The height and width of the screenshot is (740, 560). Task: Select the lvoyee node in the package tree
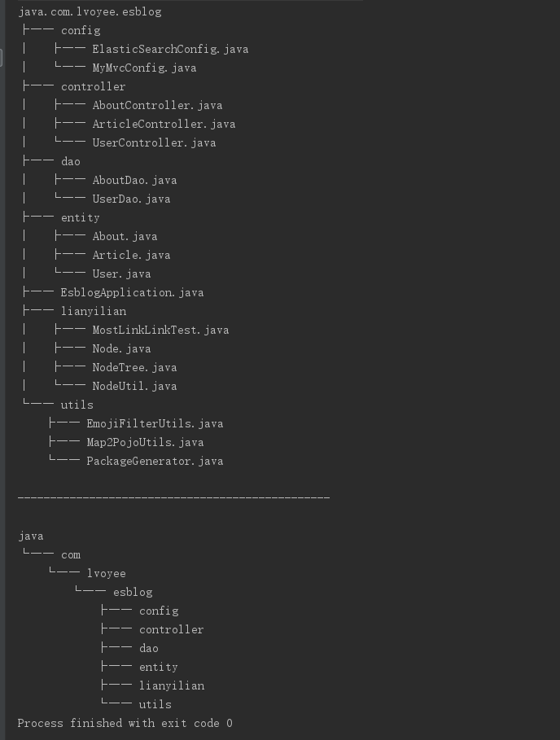point(107,573)
